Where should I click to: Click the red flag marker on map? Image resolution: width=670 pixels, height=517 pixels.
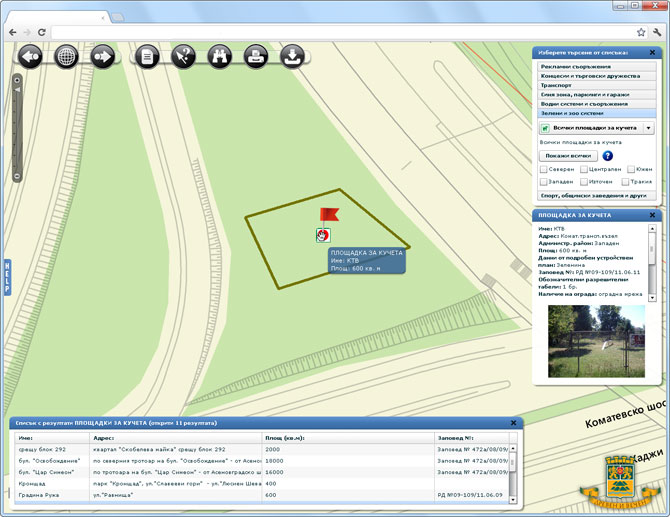pyautogui.click(x=329, y=214)
